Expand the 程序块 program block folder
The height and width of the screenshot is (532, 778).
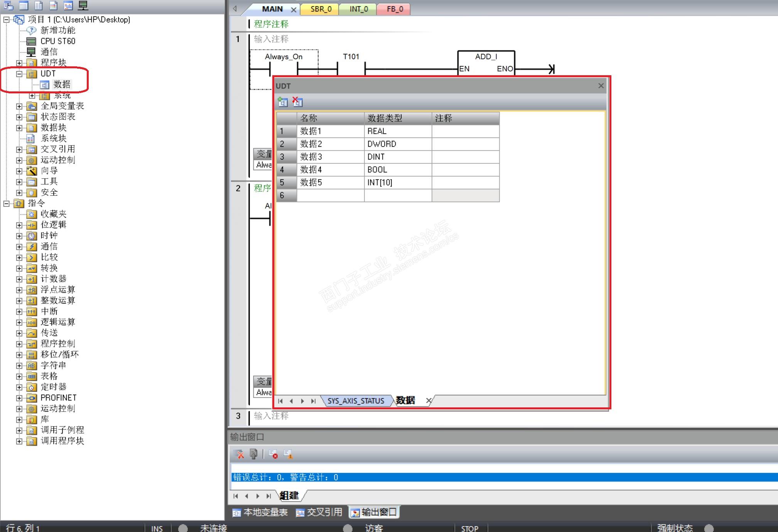(19, 62)
